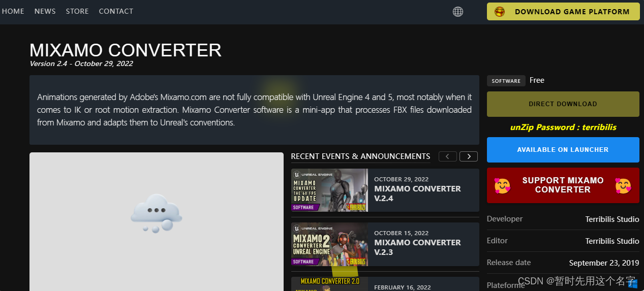644x291 pixels.
Task: Click the September 23, 2019 release date
Action: 604,263
